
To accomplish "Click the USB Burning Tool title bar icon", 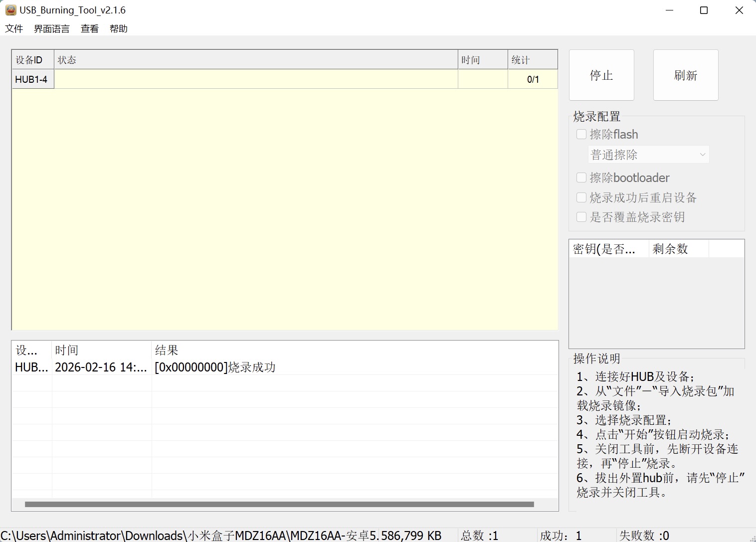I will coord(10,10).
